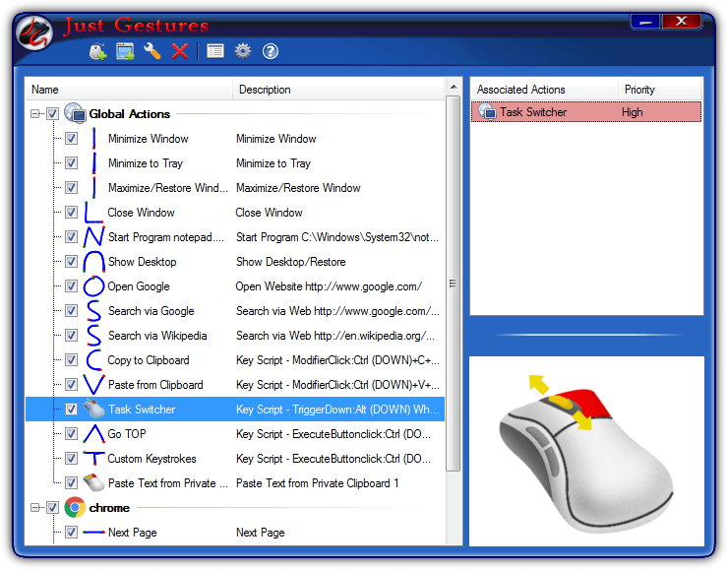Click the arch gesture icon for Show Desktop
The width and height of the screenshot is (728, 569).
[x=93, y=262]
